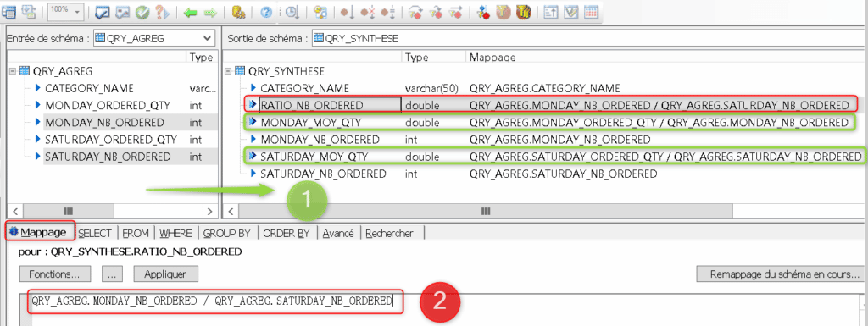
Task: Open the blue help question mark icon
Action: (266, 12)
